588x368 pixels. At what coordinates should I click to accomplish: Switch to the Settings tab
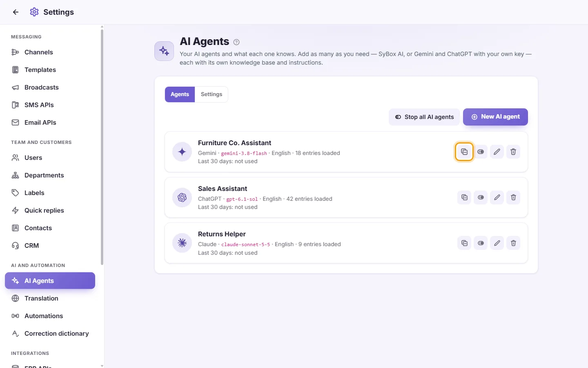click(x=212, y=94)
